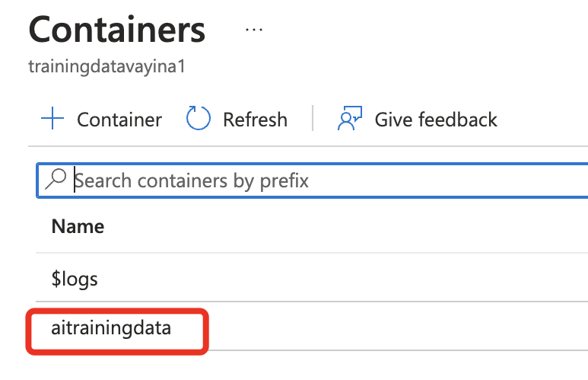Click the placeholder text inside search box

coord(191,181)
